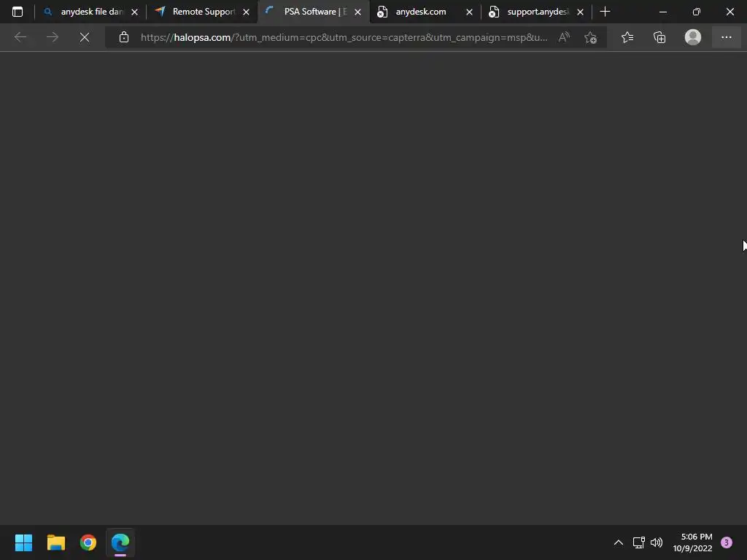
Task: Open the tab actions menu icon
Action: (18, 12)
